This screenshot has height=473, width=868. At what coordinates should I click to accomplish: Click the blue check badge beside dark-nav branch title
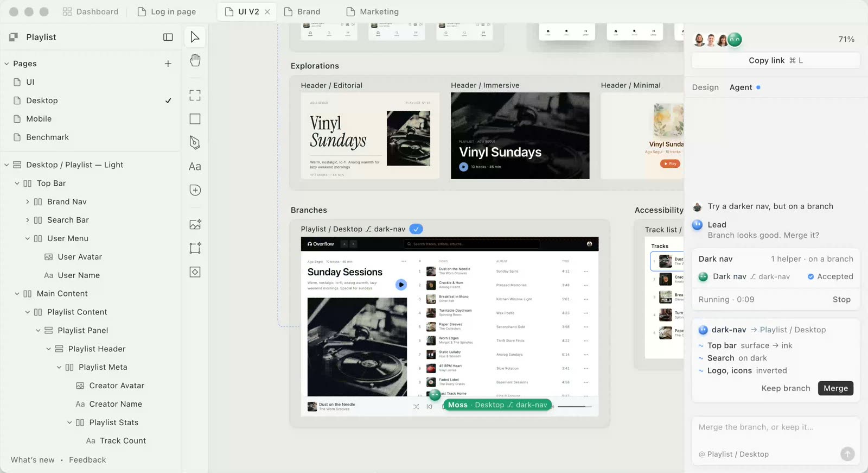416,229
